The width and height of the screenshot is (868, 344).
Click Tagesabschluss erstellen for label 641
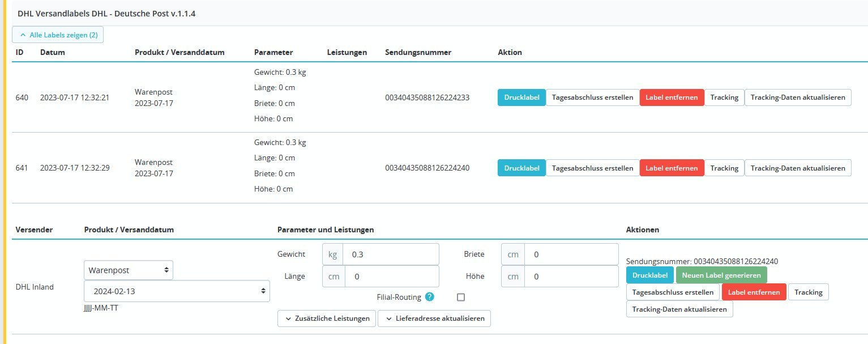592,168
